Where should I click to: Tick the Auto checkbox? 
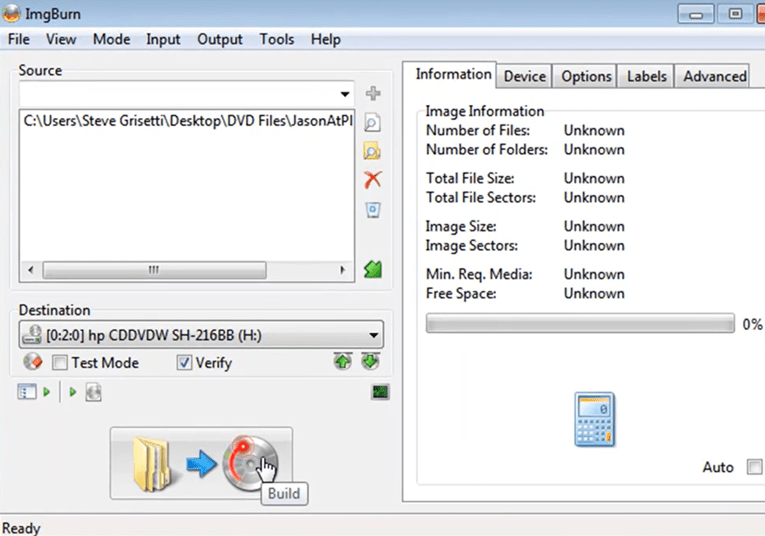point(754,468)
